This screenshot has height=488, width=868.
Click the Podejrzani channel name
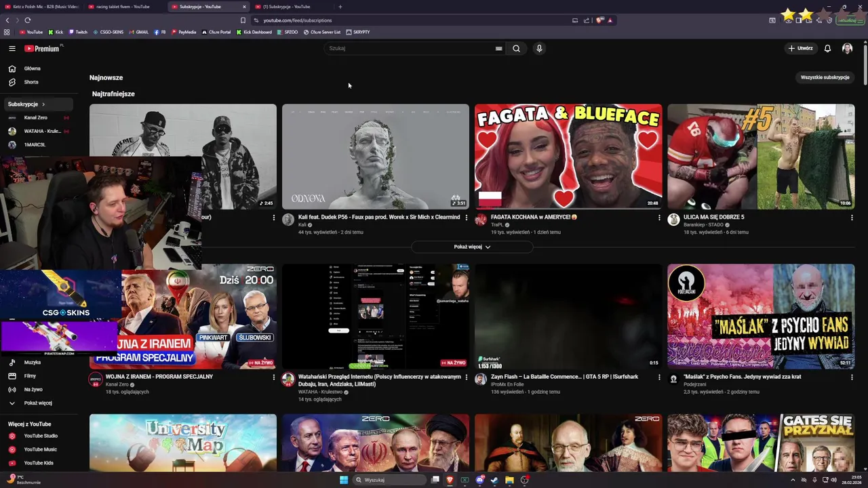click(694, 384)
